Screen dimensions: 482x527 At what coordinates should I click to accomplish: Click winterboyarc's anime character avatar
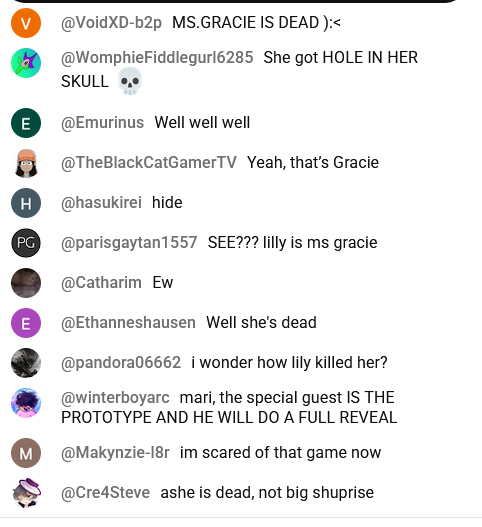pyautogui.click(x=26, y=403)
